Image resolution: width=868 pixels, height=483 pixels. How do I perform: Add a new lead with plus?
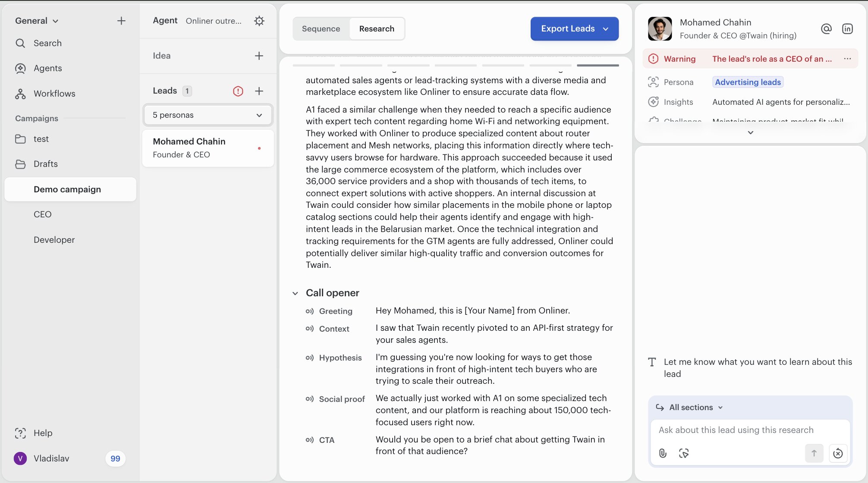click(x=259, y=91)
